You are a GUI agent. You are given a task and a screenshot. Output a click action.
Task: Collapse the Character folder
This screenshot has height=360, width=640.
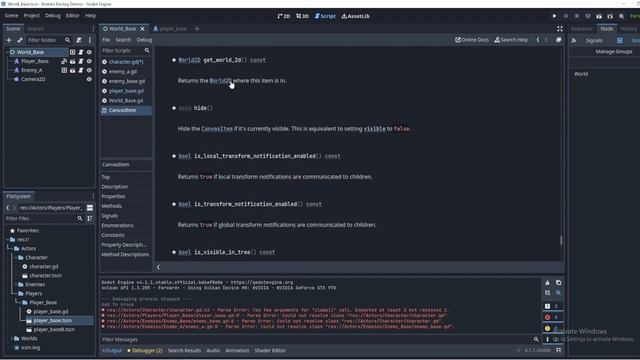[x=16, y=258]
